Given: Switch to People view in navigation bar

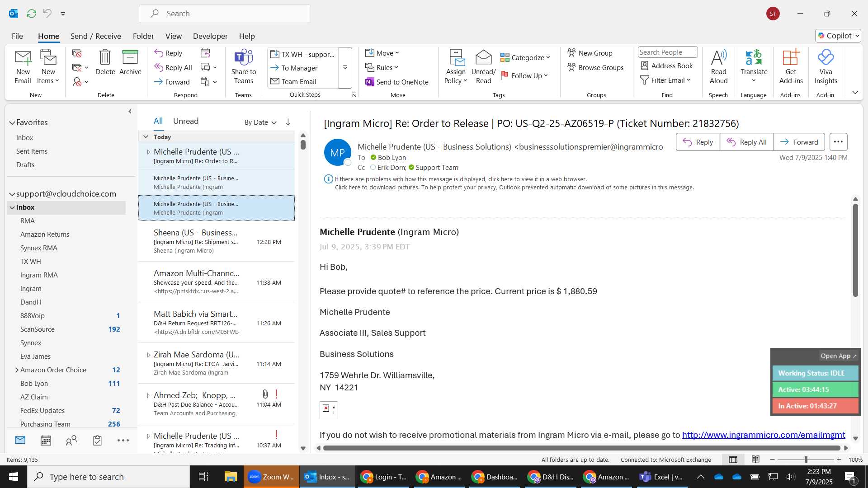Looking at the screenshot, I should pos(71,440).
